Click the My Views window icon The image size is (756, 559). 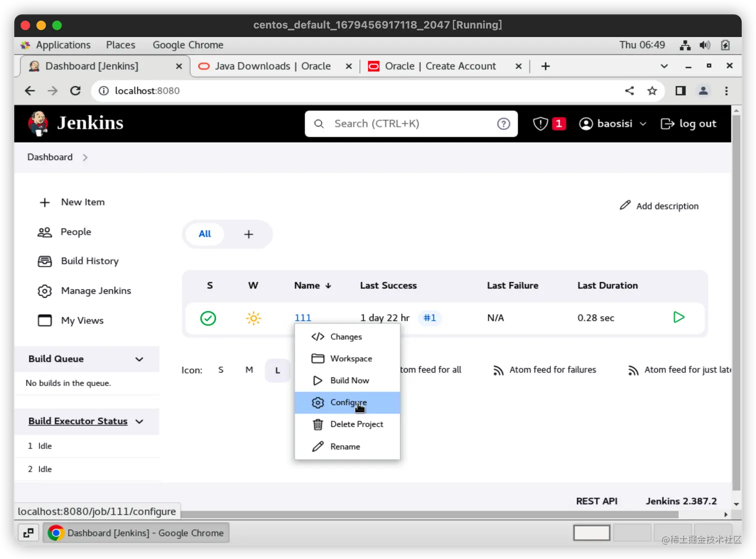click(x=45, y=320)
